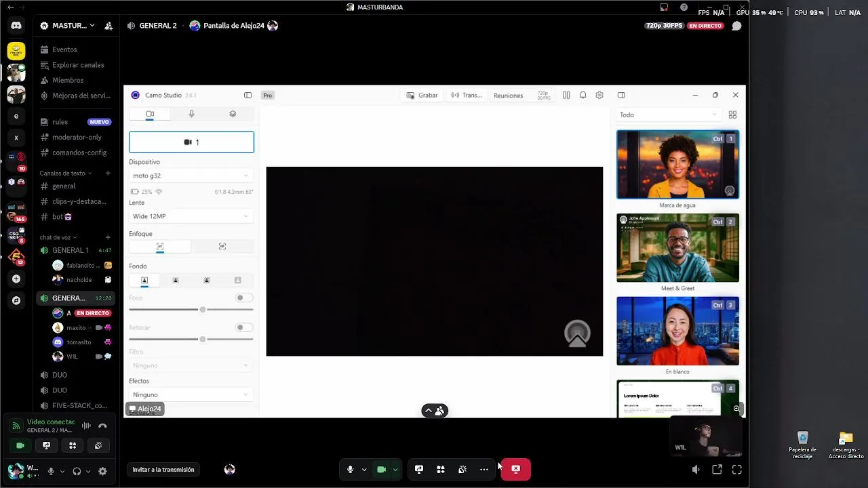Viewport: 868px width, 488px height.
Task: Switch to Camo layers tab
Action: [233, 114]
